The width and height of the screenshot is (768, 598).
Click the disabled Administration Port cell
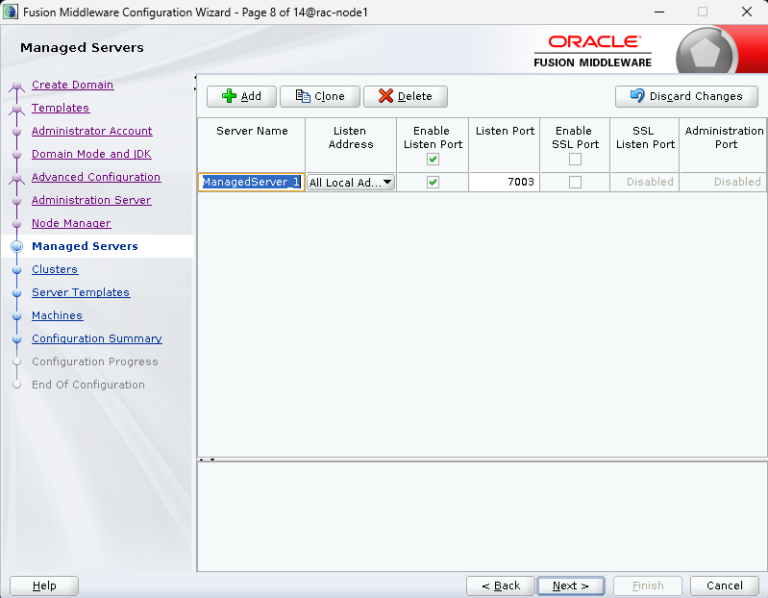coord(723,182)
